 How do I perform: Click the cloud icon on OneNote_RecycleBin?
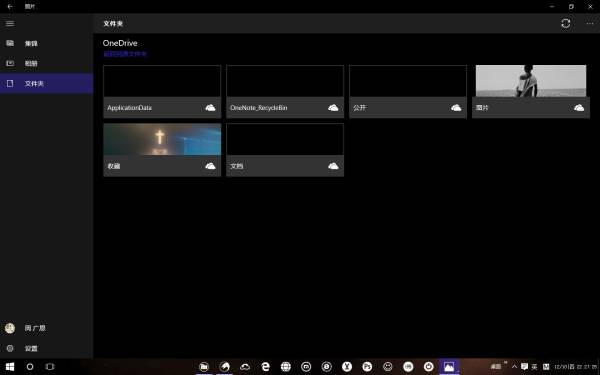pos(333,108)
